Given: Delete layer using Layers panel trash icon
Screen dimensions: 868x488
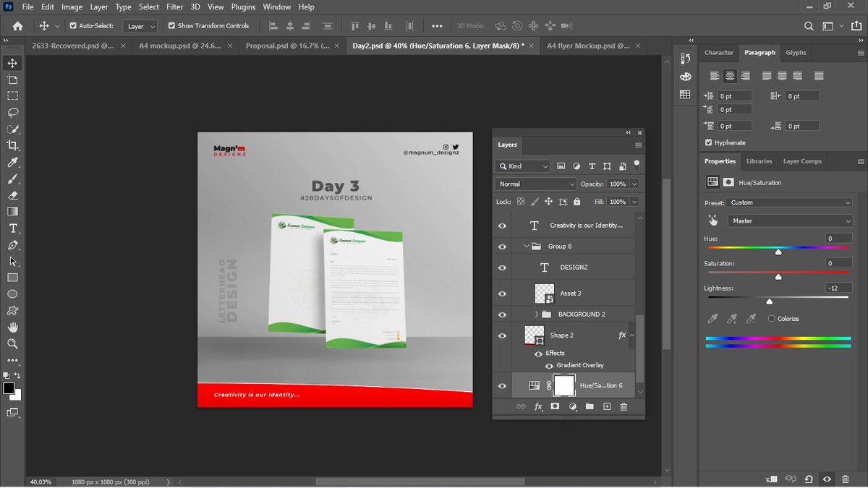Looking at the screenshot, I should pyautogui.click(x=624, y=407).
